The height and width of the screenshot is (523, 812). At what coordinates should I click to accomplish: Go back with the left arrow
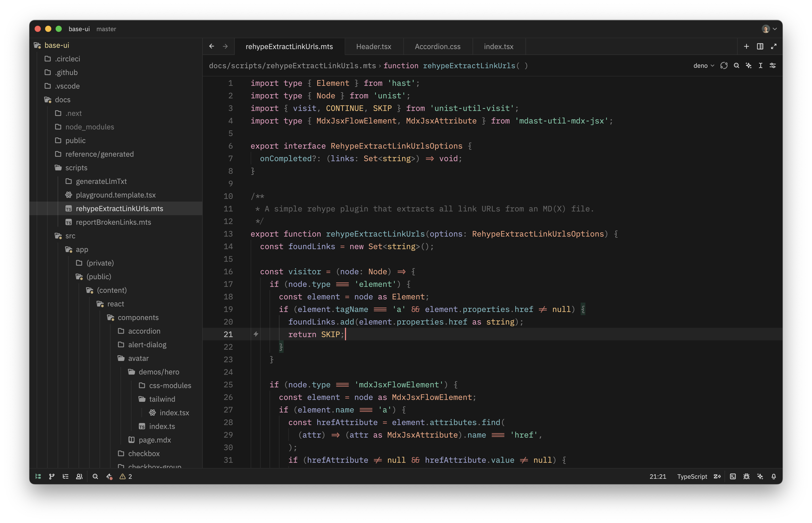coord(212,46)
